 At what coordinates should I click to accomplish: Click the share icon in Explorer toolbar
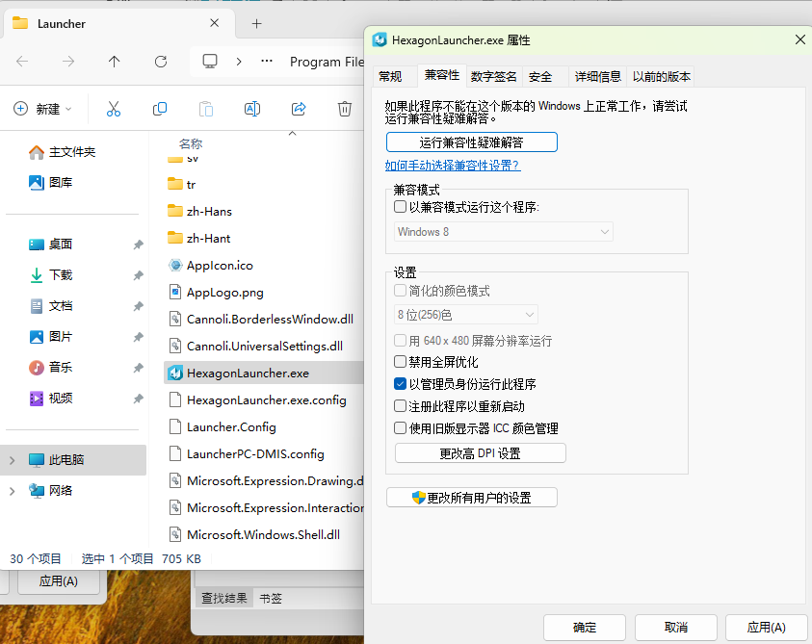298,109
